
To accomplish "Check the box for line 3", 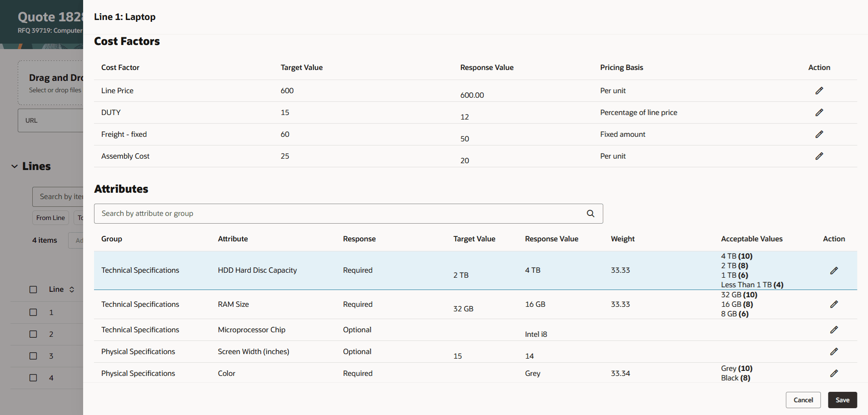I will point(33,356).
